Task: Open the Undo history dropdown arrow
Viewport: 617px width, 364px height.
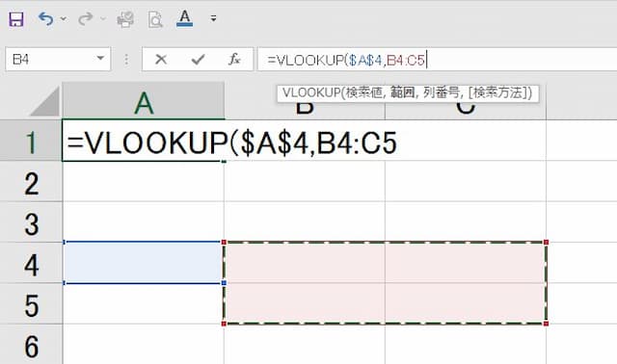Action: [x=64, y=18]
